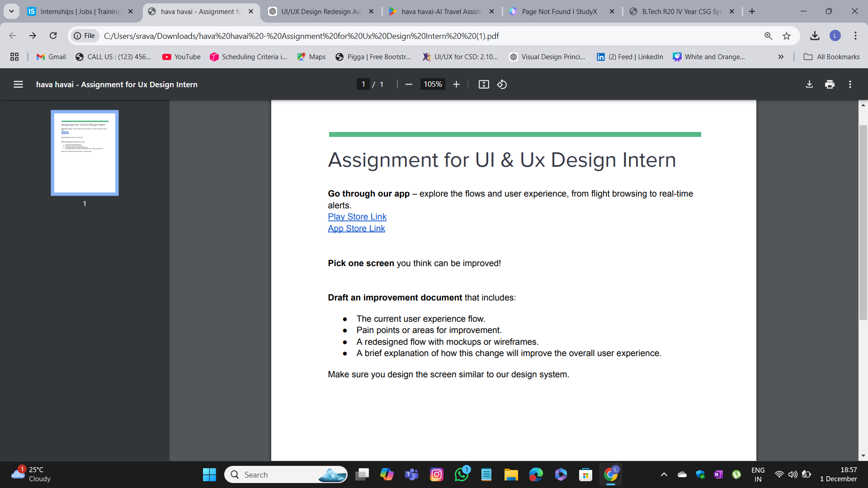This screenshot has width=868, height=488.
Task: Click the App Store Link
Action: [x=356, y=229]
